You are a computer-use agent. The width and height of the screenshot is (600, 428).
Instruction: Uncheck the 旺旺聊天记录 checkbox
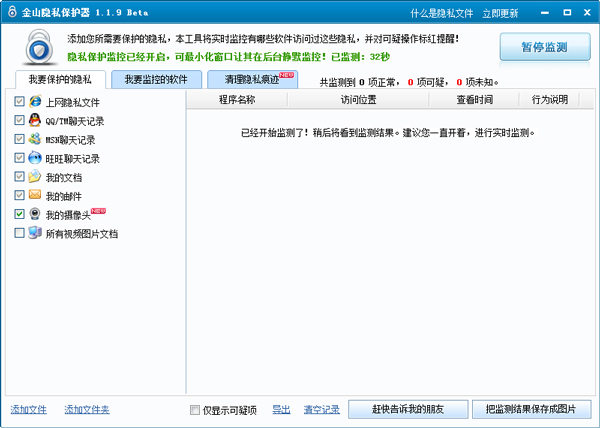point(19,158)
